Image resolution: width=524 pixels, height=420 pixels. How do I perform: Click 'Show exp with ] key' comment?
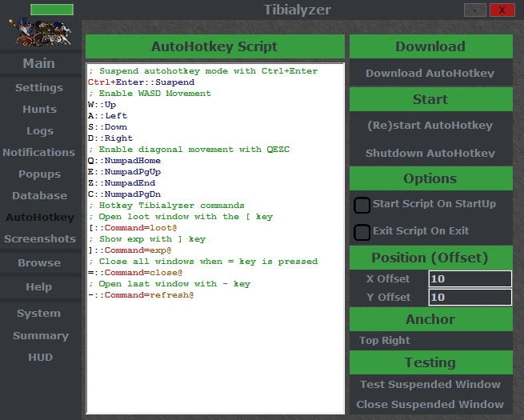(147, 239)
